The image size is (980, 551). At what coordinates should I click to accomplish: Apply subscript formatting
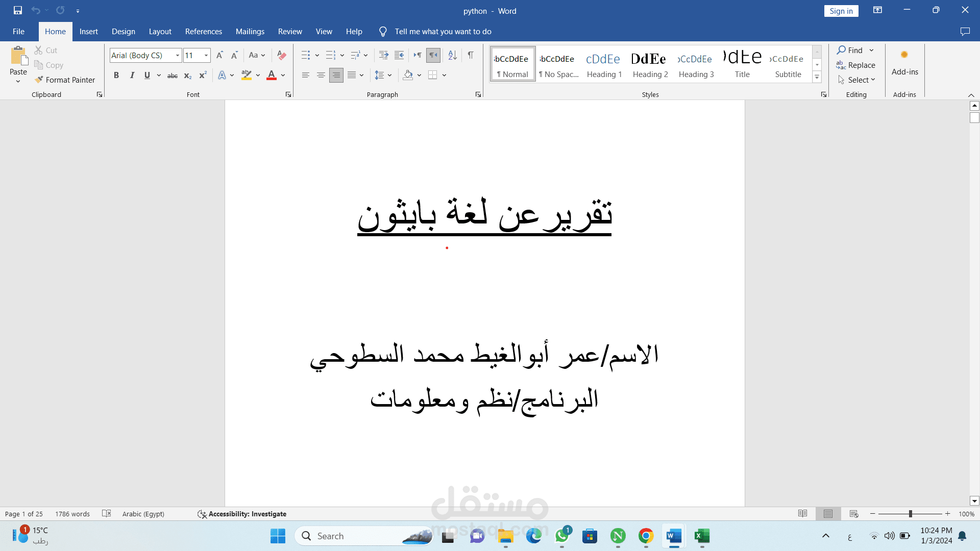(x=188, y=76)
